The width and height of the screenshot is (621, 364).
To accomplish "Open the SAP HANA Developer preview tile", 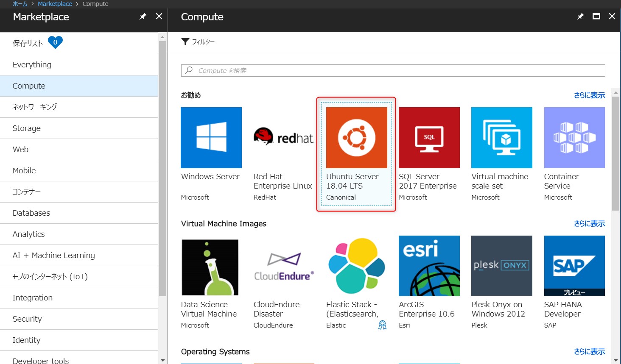I will [574, 266].
